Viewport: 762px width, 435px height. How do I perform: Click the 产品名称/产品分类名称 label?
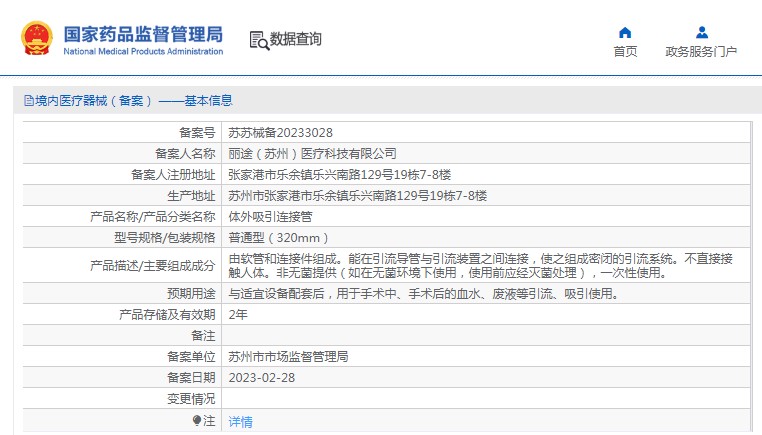point(153,217)
